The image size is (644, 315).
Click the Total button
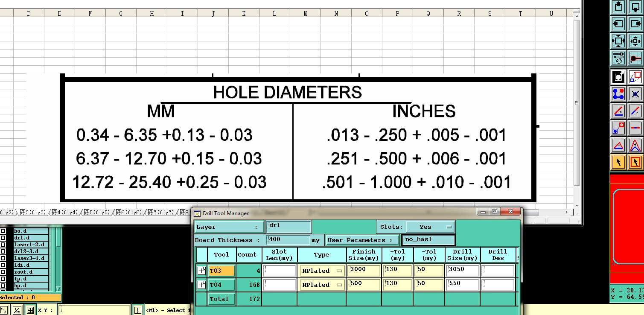tap(221, 299)
